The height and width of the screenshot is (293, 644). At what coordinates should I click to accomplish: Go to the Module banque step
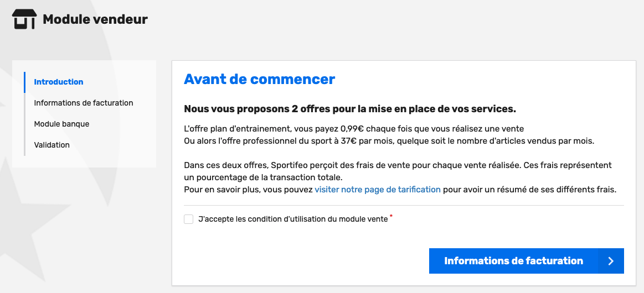61,124
